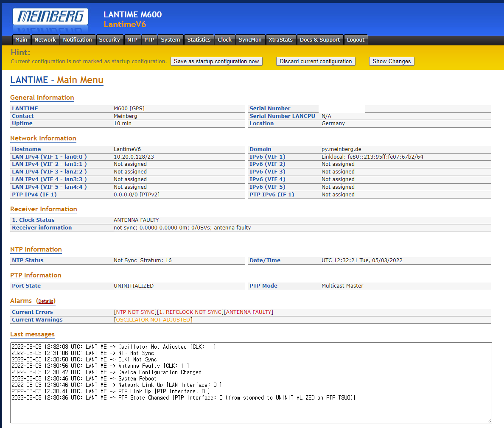
Task: Open the PTP tab
Action: point(149,40)
